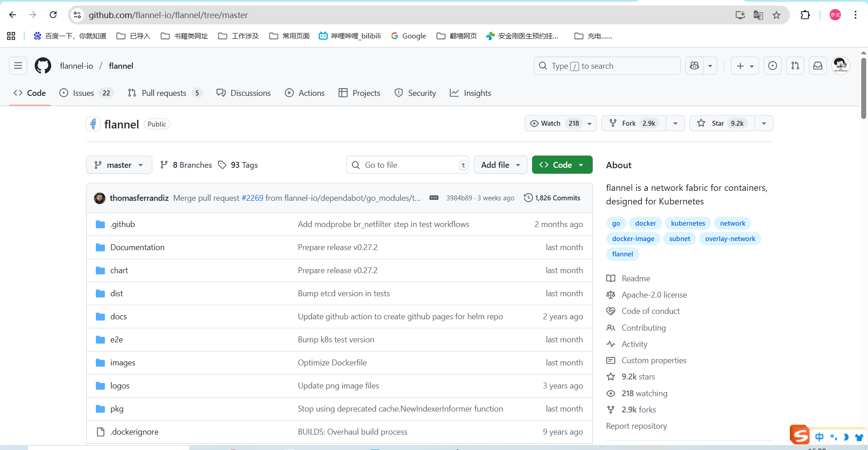This screenshot has width=868, height=450.
Task: Open the Readme link in About
Action: click(x=636, y=279)
